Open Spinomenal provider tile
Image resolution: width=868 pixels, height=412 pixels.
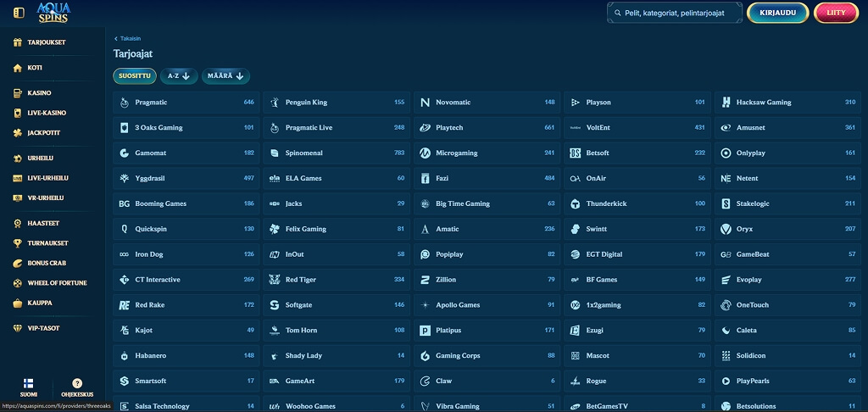337,153
